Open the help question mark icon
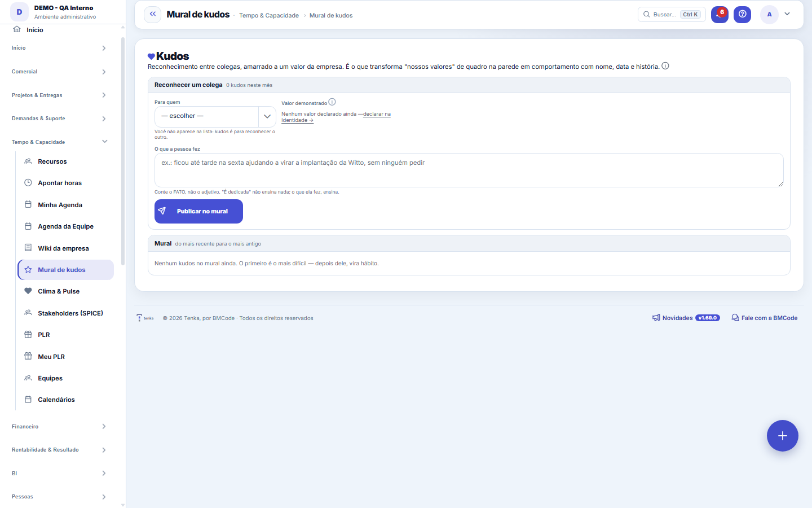Image resolution: width=812 pixels, height=508 pixels. coord(742,14)
